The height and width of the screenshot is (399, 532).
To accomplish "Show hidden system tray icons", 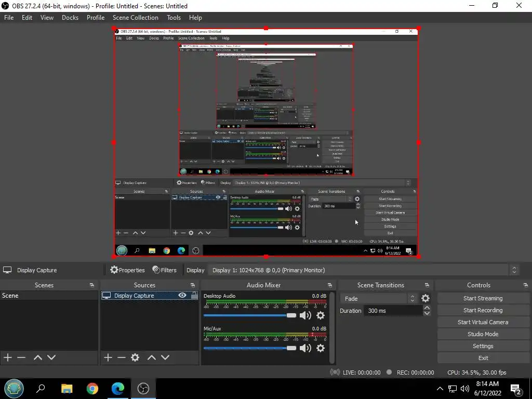I will 440,389.
